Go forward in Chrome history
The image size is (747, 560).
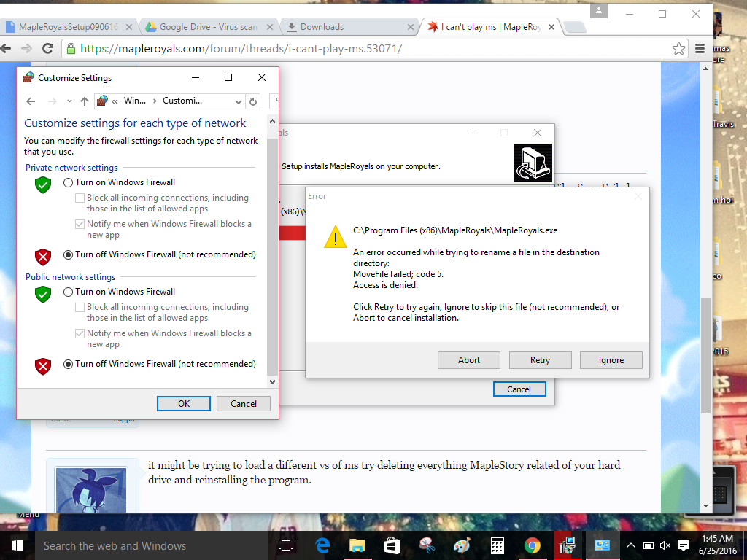tap(27, 48)
